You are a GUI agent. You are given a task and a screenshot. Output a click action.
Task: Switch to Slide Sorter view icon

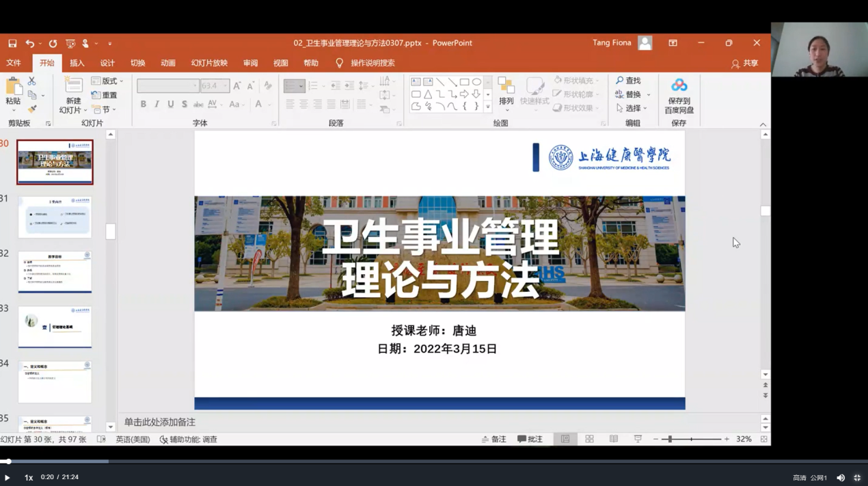click(x=589, y=439)
